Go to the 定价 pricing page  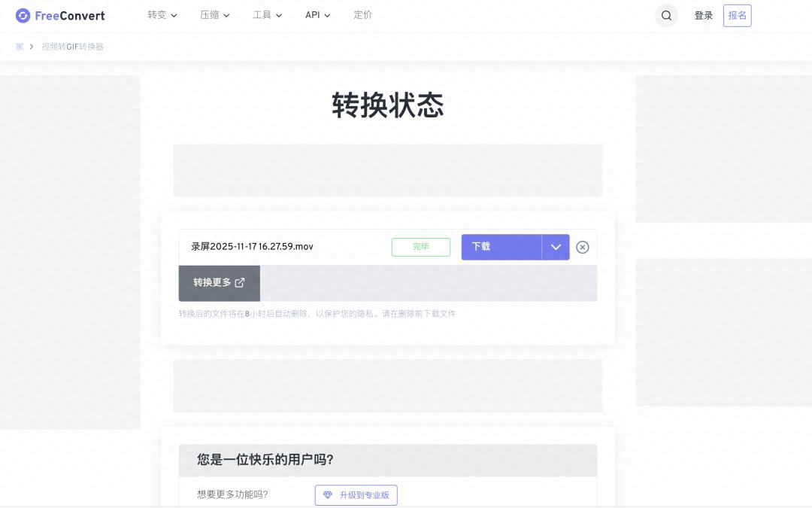pos(362,15)
